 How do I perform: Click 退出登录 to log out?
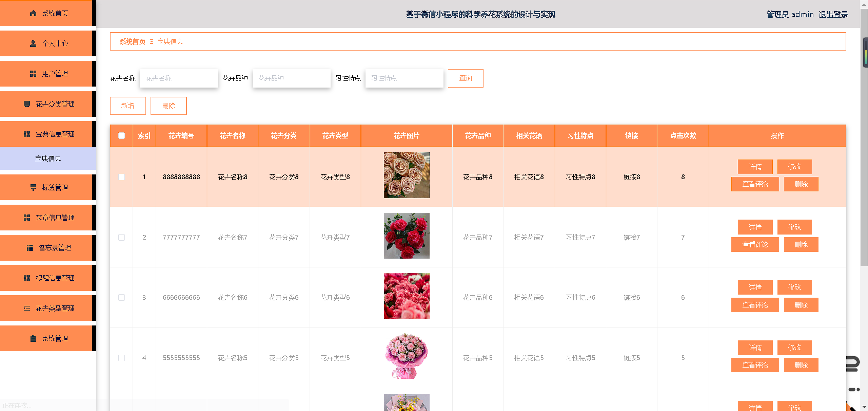click(833, 15)
